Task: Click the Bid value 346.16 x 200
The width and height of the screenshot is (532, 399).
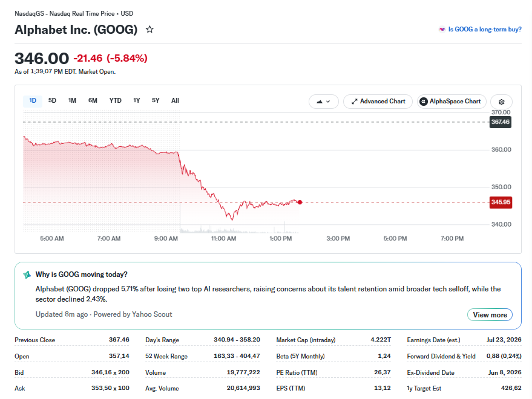Action: 110,372
